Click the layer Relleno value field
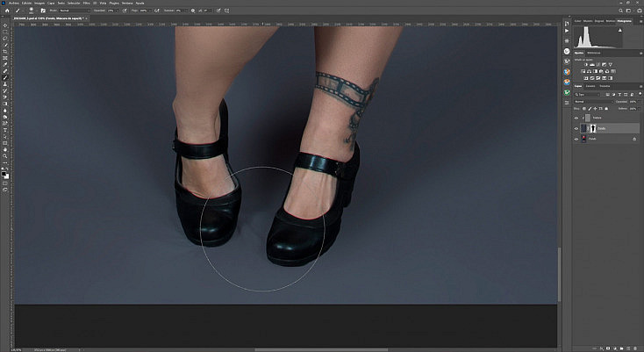Viewport: 644px width, 352px height. click(633, 109)
